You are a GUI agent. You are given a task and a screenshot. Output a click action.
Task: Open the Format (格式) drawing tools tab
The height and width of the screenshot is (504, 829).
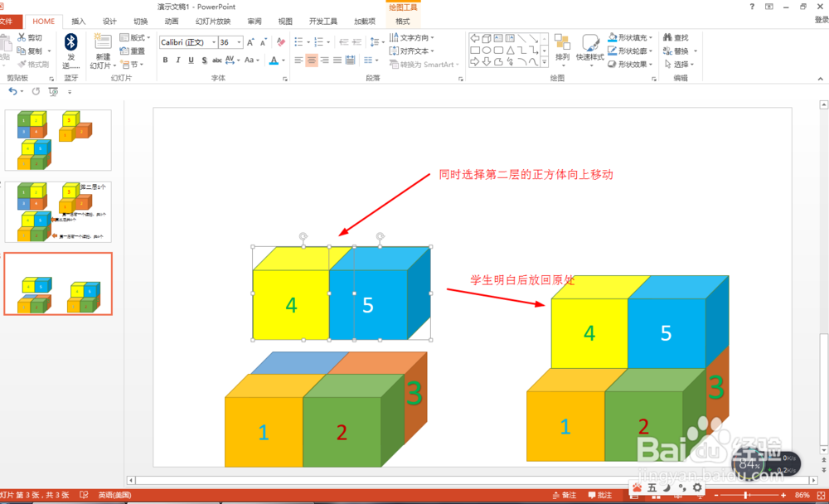[402, 22]
